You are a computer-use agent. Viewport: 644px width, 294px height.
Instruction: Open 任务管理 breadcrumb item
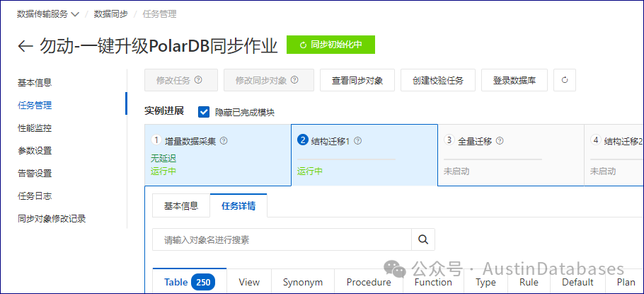(x=159, y=14)
